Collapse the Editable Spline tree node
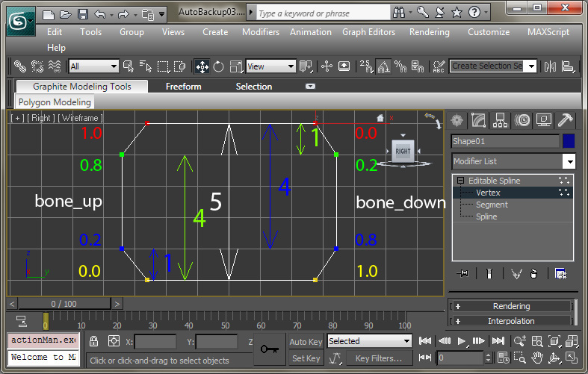588x374 pixels. click(460, 181)
